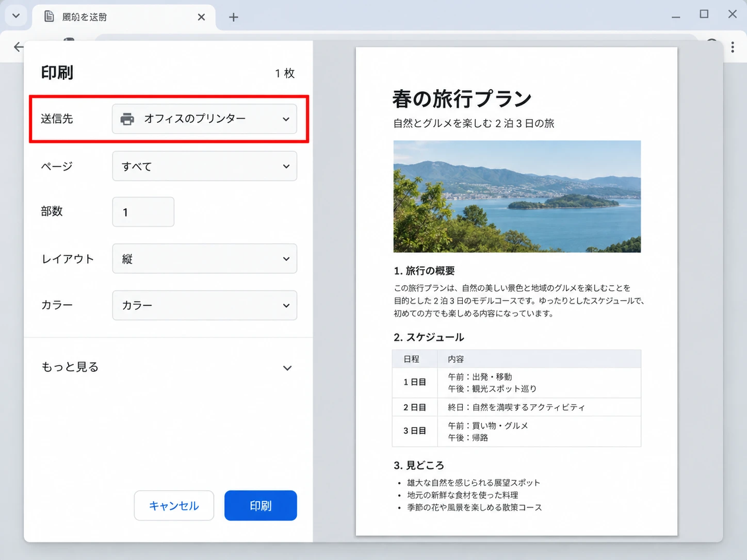Click the "2 日目" table cell
747x560 pixels.
pos(415,407)
